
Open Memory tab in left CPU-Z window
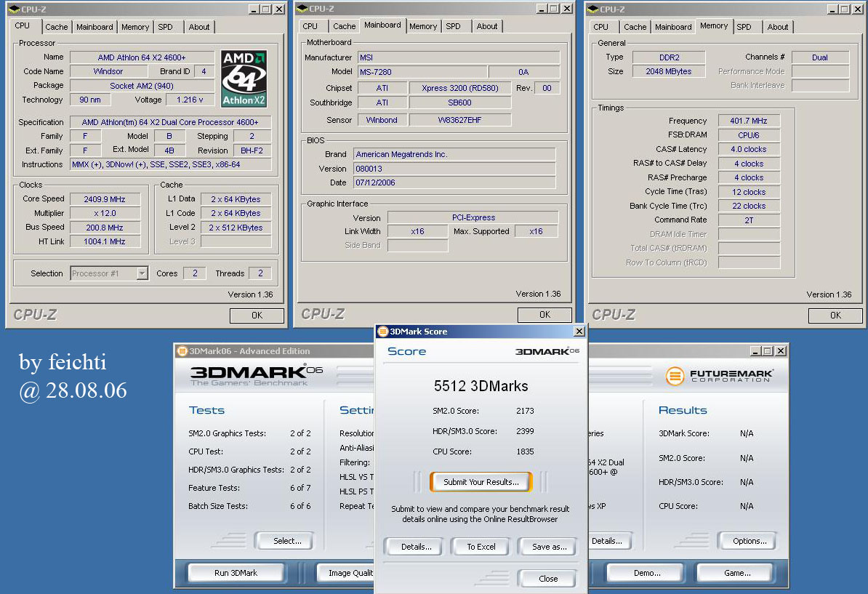(x=135, y=27)
